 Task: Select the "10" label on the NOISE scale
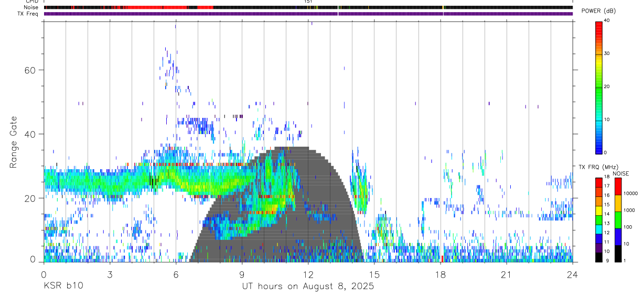tap(626, 244)
